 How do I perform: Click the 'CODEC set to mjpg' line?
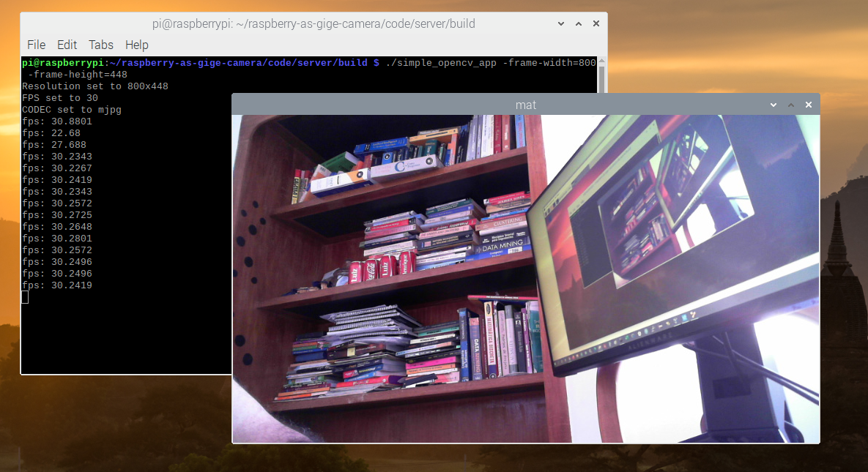pos(71,110)
